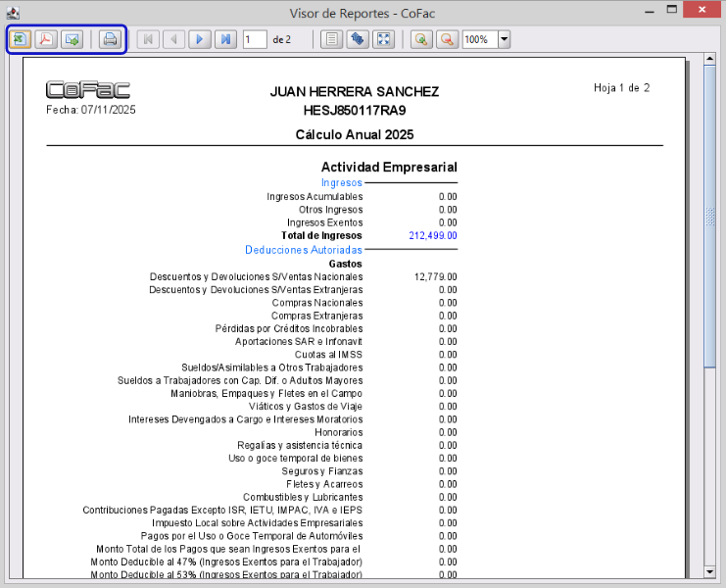
Task: Show report at actual size
Action: 331,39
